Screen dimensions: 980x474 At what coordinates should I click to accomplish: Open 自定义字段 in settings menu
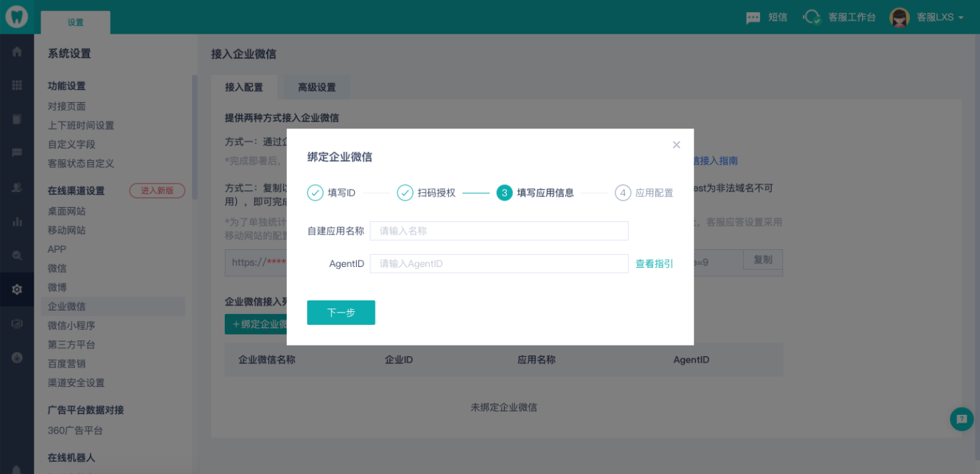71,144
